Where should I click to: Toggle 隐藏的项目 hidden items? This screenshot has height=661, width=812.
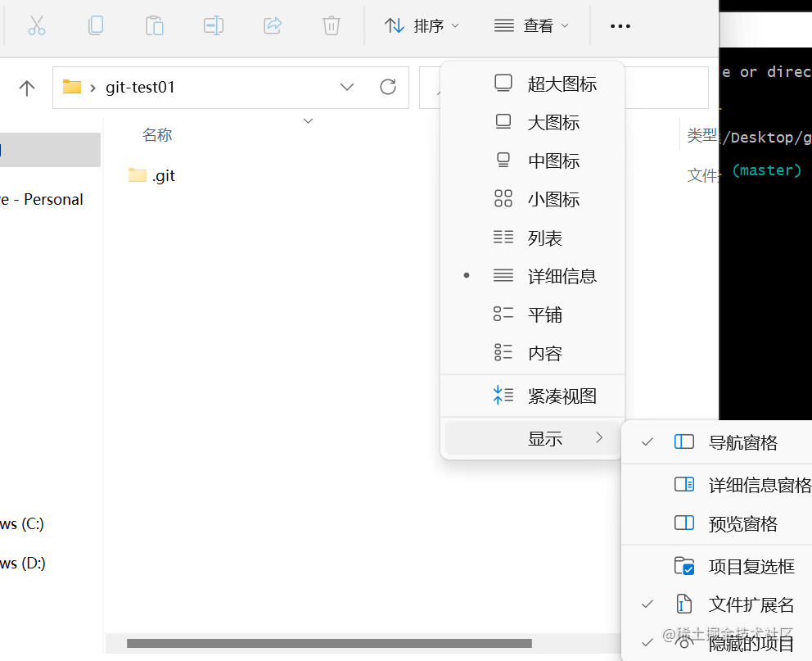(x=719, y=644)
